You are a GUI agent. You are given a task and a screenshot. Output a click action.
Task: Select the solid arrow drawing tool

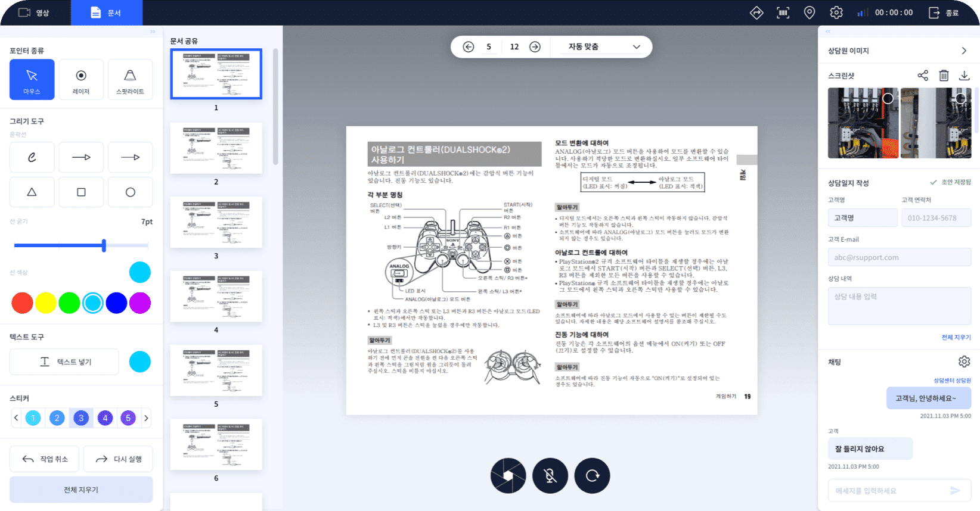tap(81, 157)
